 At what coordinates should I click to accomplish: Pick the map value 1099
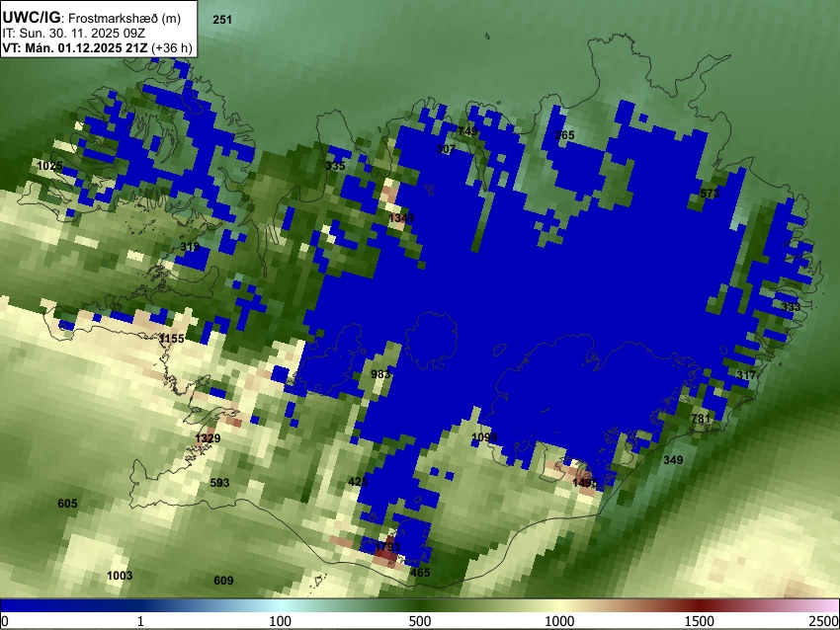pyautogui.click(x=484, y=437)
